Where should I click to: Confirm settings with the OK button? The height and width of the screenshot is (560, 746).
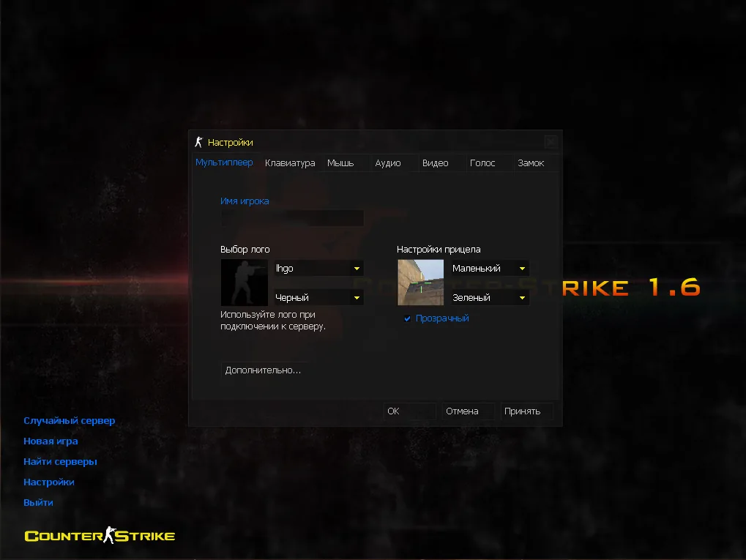click(410, 411)
